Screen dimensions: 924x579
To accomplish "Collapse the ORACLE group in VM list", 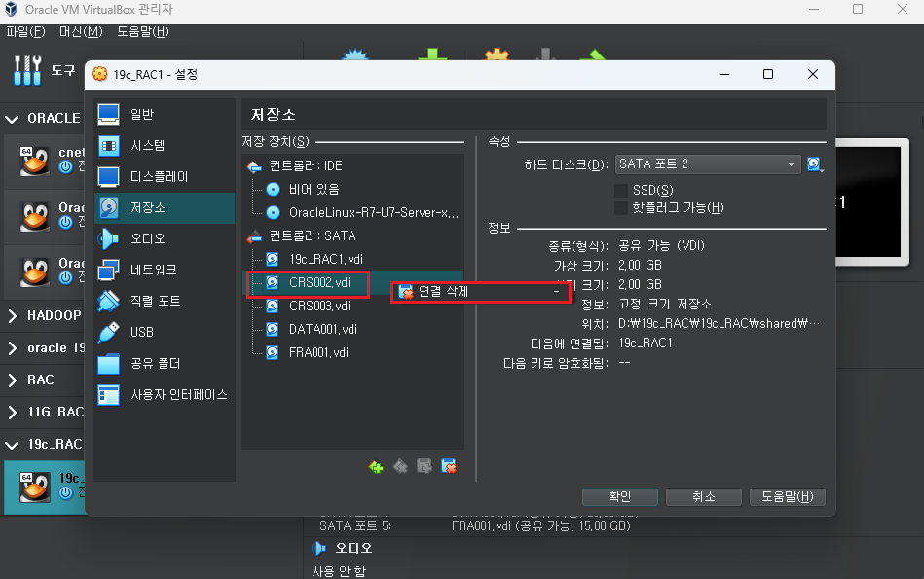I will click(12, 119).
